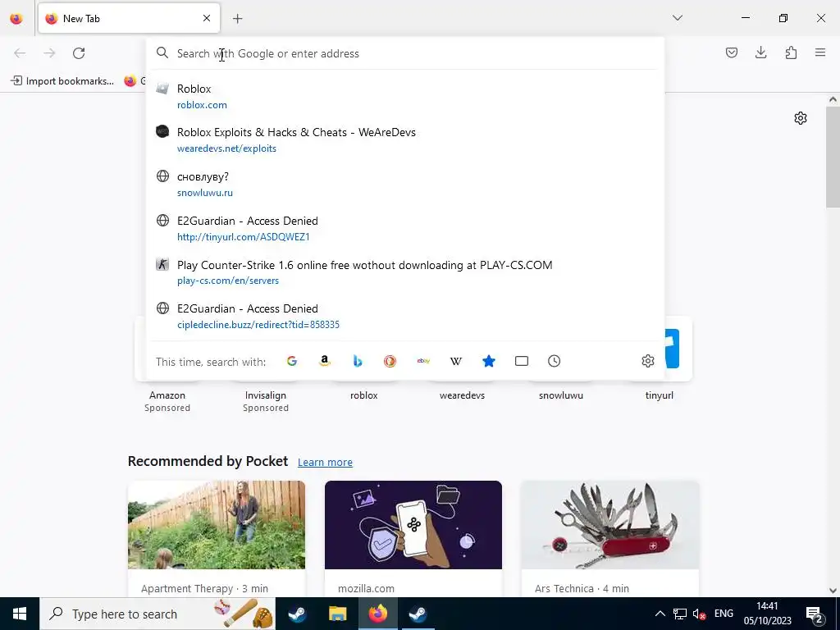Search open Tabs using the rectangle icon
This screenshot has width=840, height=630.
521,361
